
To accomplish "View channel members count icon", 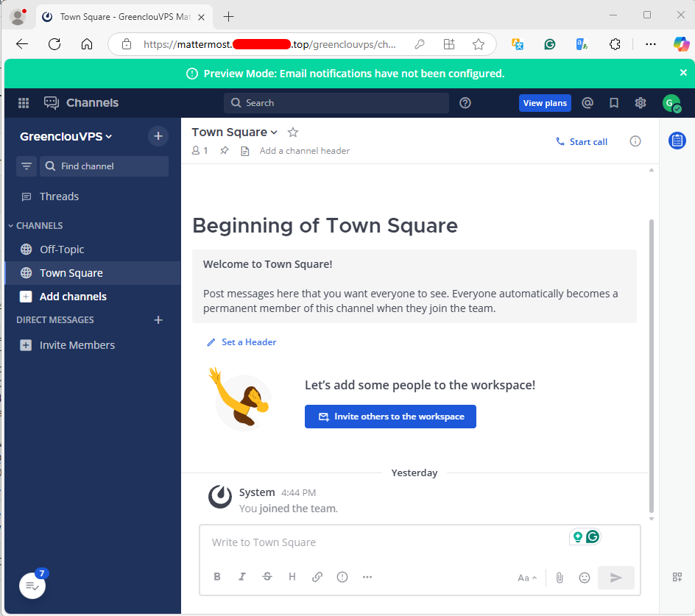I will (200, 151).
